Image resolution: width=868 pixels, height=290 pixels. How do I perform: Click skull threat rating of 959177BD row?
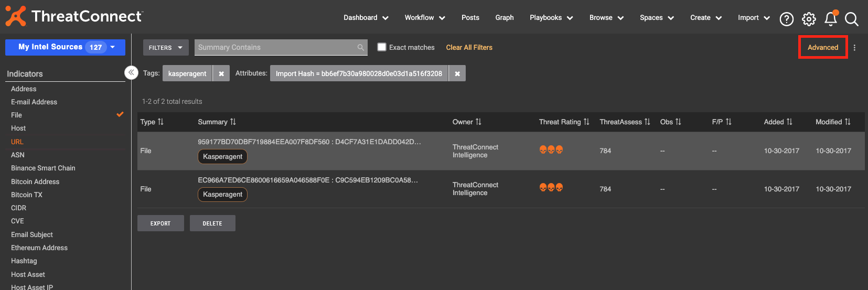pyautogui.click(x=551, y=149)
